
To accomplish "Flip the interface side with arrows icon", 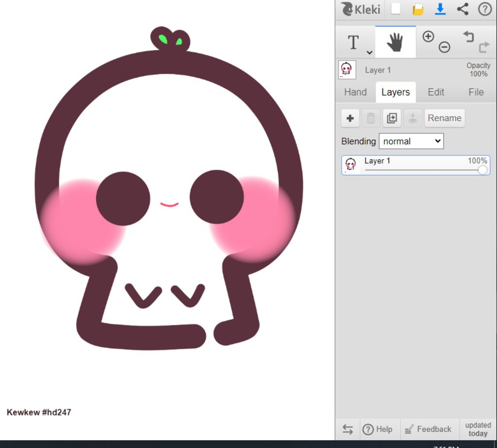I will click(348, 429).
